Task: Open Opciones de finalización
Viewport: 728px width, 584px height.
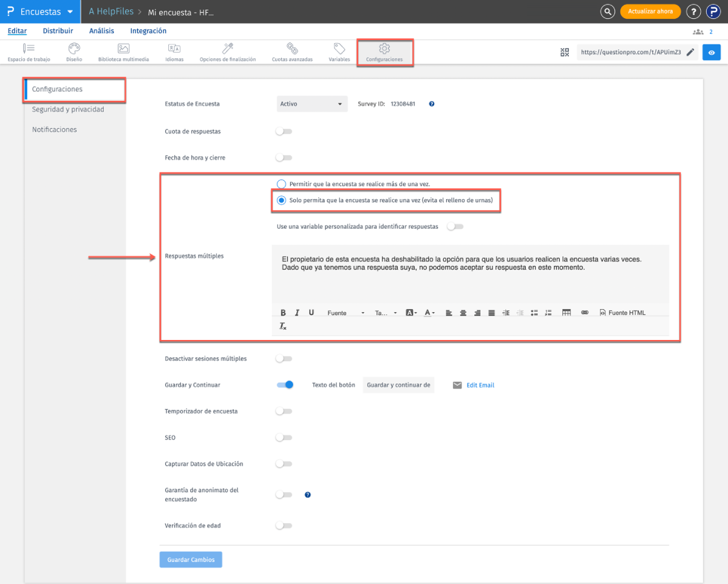Action: point(228,52)
